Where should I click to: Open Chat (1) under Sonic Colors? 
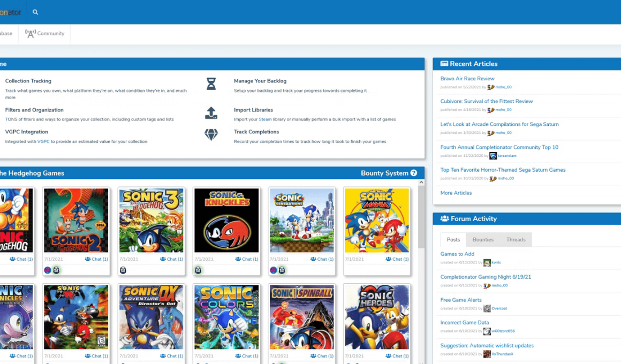click(x=247, y=356)
